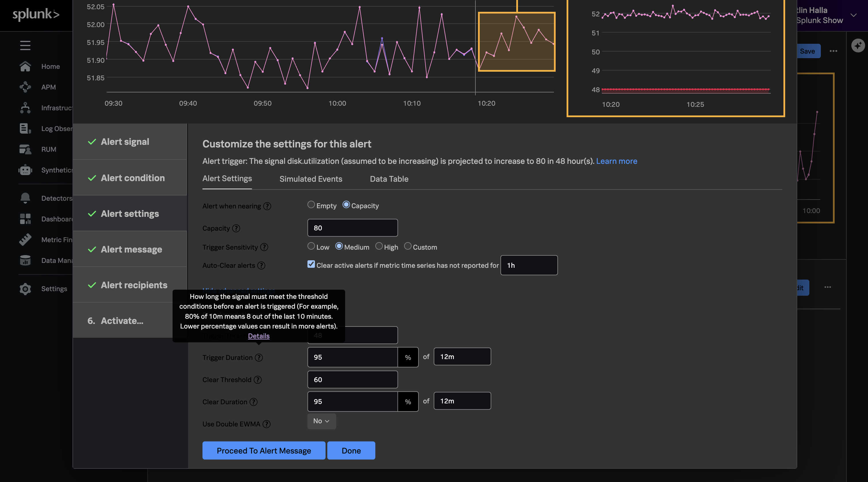Image resolution: width=868 pixels, height=482 pixels.
Task: Expand the user account chevron menu
Action: pyautogui.click(x=854, y=15)
